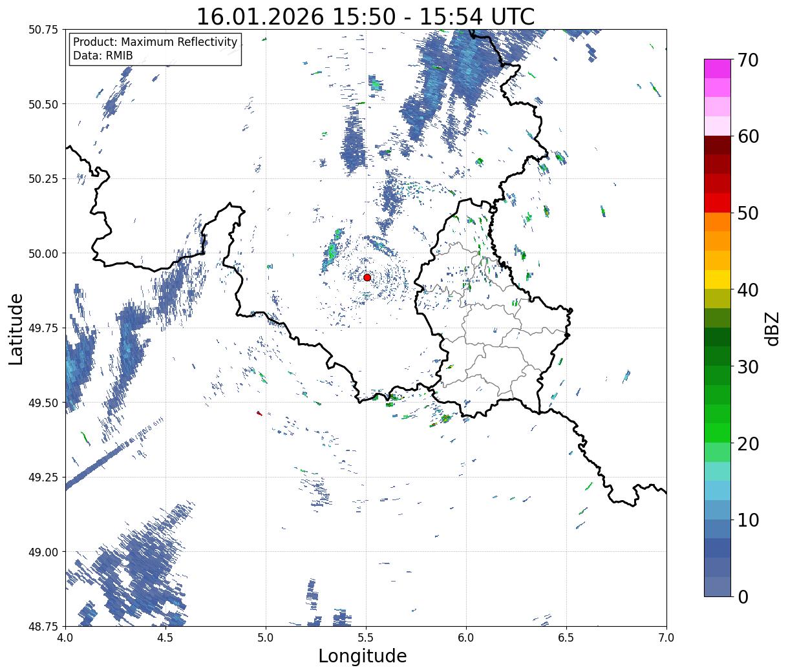Click the colorbar tick label 70
The image size is (788, 672).
click(x=747, y=60)
